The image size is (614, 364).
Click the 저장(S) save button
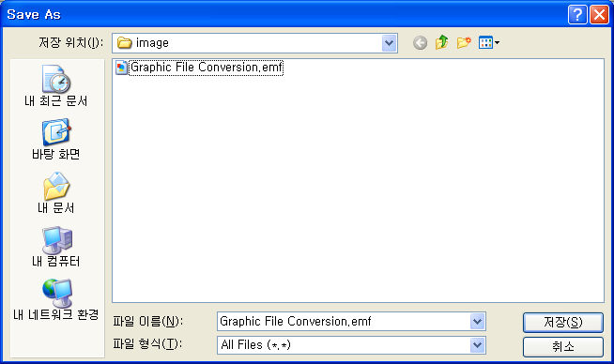tap(563, 323)
